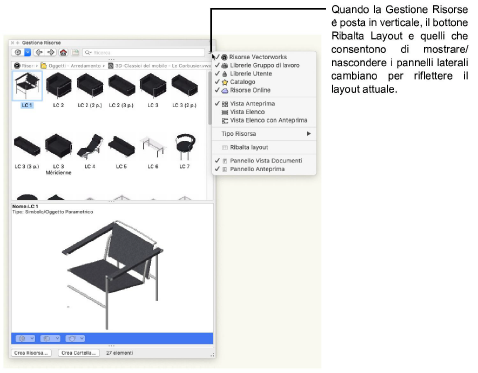
Task: Click the Crea Cartella button
Action: coord(79,353)
